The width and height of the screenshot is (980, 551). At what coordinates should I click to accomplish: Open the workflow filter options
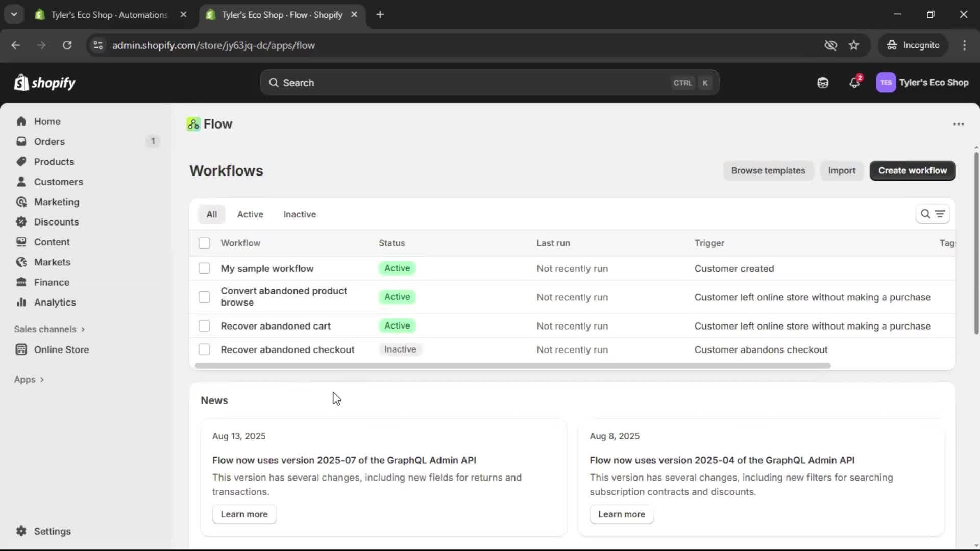(941, 214)
